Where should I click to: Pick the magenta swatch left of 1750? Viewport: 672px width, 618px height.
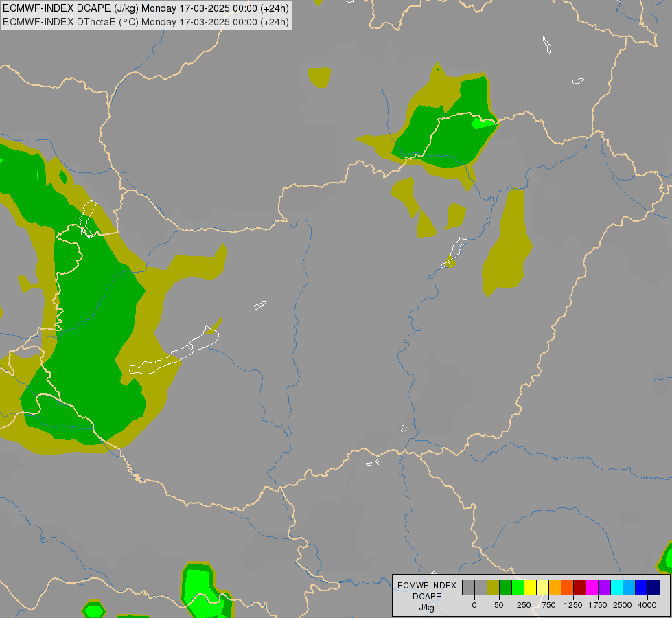point(592,588)
